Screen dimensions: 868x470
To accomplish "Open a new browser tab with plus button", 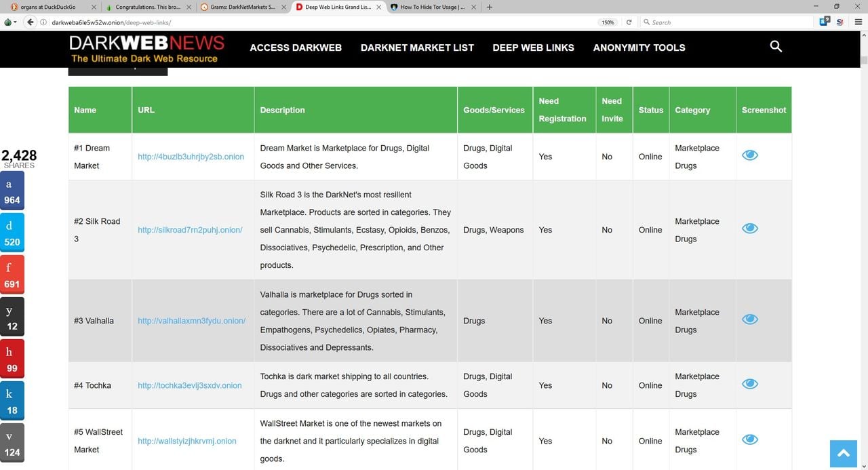I will 490,7.
